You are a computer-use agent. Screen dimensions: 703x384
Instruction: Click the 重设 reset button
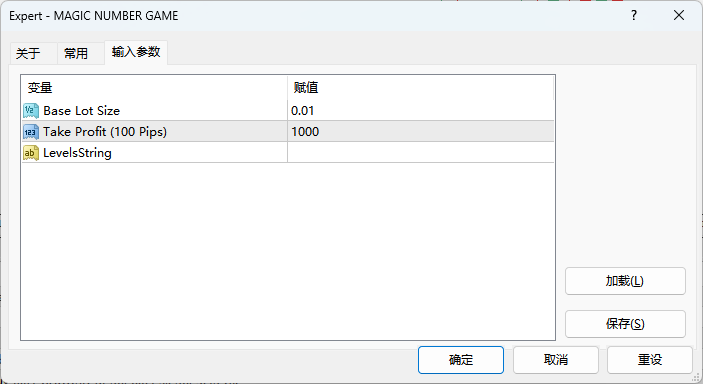click(650, 360)
